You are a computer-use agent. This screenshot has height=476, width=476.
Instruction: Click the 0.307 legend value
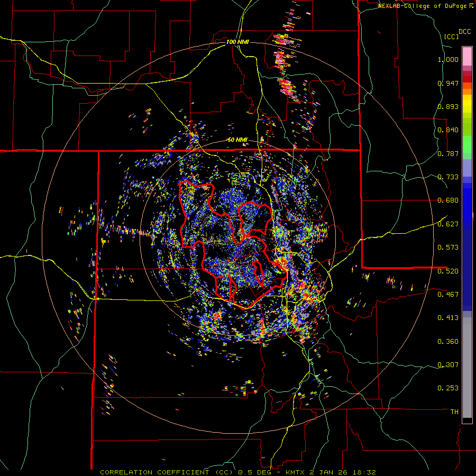click(448, 364)
